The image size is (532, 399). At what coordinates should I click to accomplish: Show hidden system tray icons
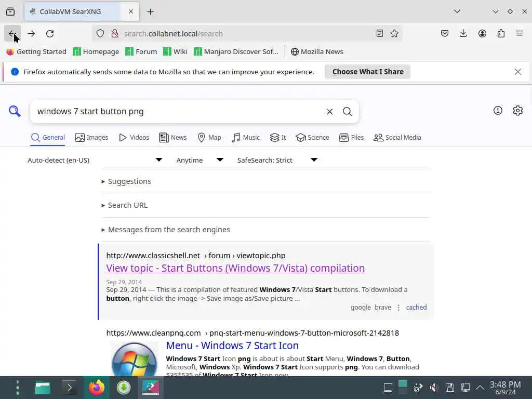[480, 388]
